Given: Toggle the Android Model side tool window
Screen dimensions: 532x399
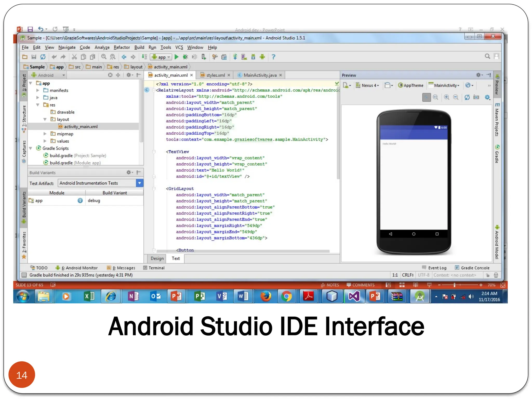Looking at the screenshot, I should click(x=497, y=242).
